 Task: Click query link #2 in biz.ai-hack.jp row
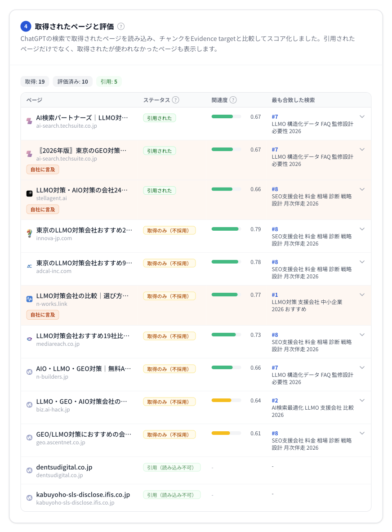click(275, 401)
